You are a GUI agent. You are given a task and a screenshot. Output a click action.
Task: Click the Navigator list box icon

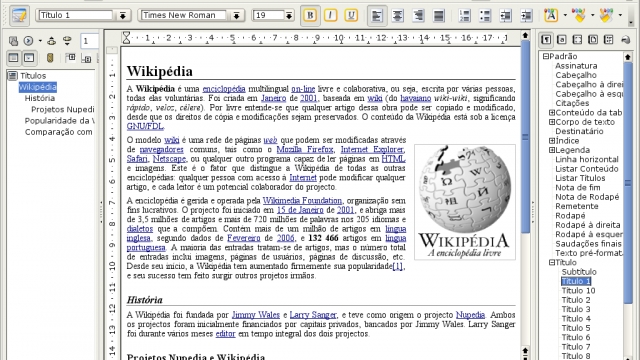pyautogui.click(x=13, y=58)
